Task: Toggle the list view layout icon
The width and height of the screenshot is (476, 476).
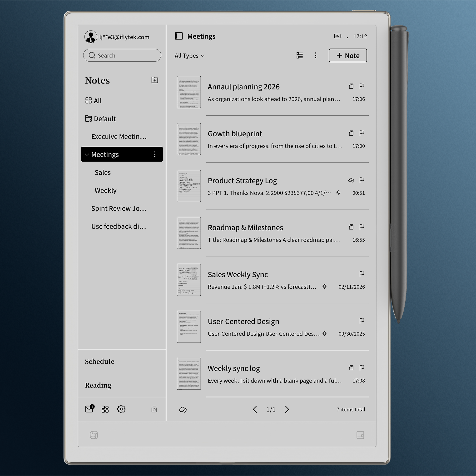Action: 299,55
